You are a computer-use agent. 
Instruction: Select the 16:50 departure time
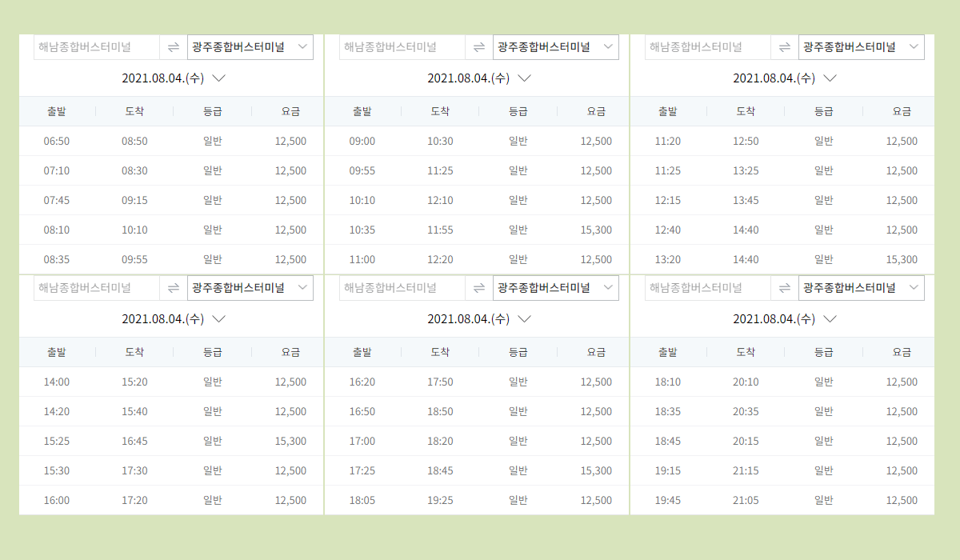point(362,411)
